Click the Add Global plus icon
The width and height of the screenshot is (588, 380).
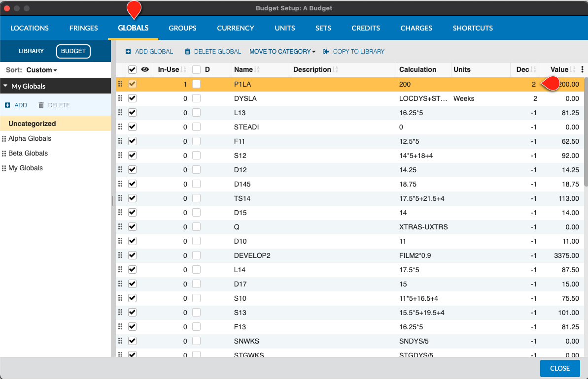pos(128,52)
